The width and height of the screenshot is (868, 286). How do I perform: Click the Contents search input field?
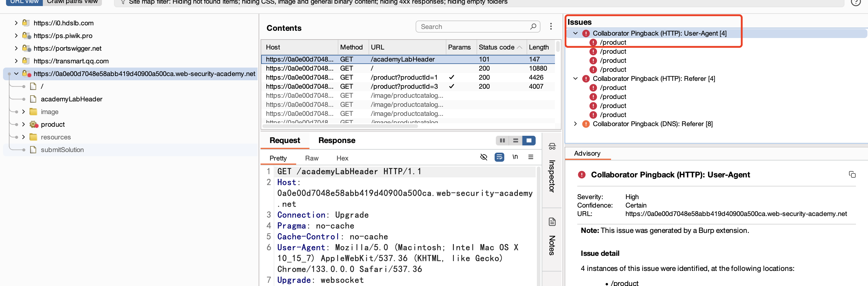coord(472,27)
